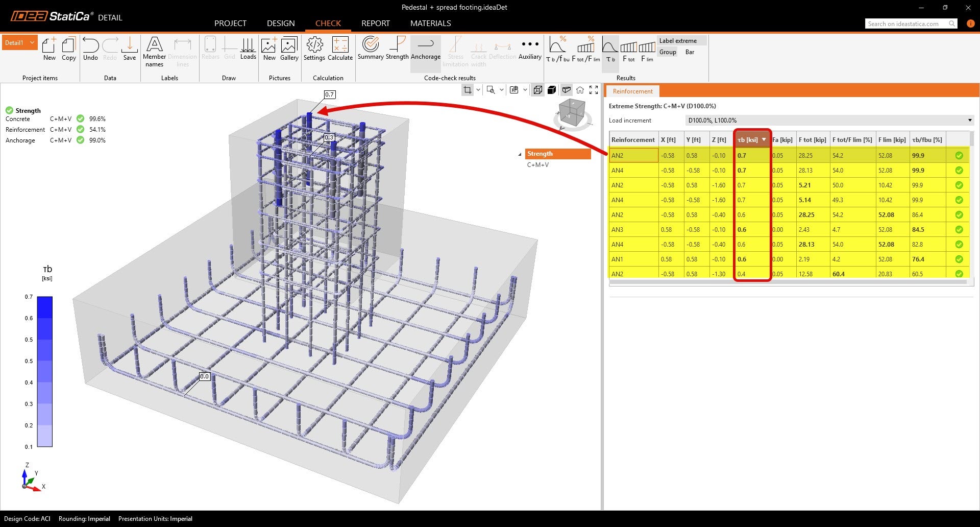Screen dimensions: 980x527
Task: Open the Load increment dropdown
Action: [x=969, y=120]
